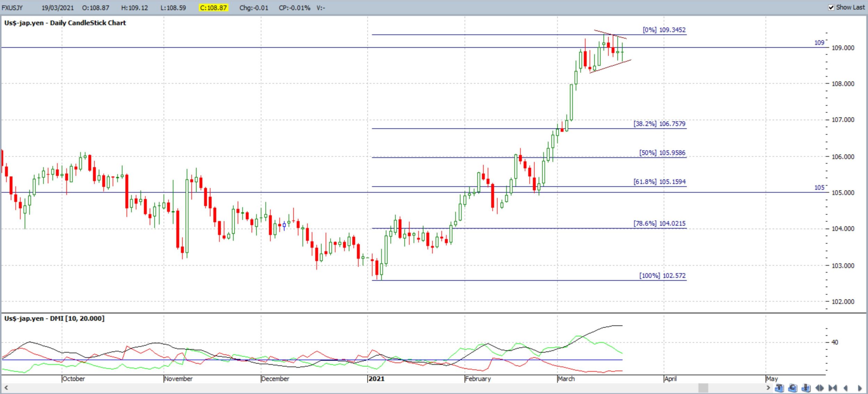Click the blue 'T' folder icon
Screen dimensions: 868x394
(x=779, y=388)
